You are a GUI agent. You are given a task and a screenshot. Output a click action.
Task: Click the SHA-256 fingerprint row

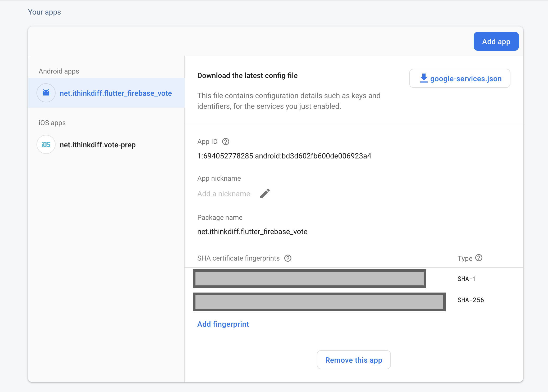319,302
